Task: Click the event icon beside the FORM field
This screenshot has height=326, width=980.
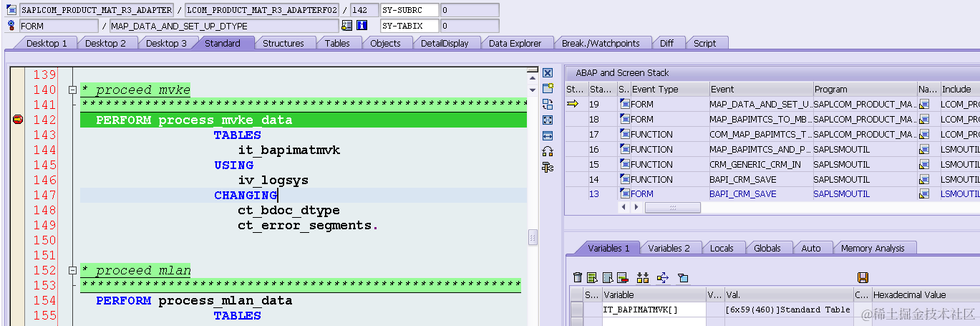Action: (x=11, y=26)
